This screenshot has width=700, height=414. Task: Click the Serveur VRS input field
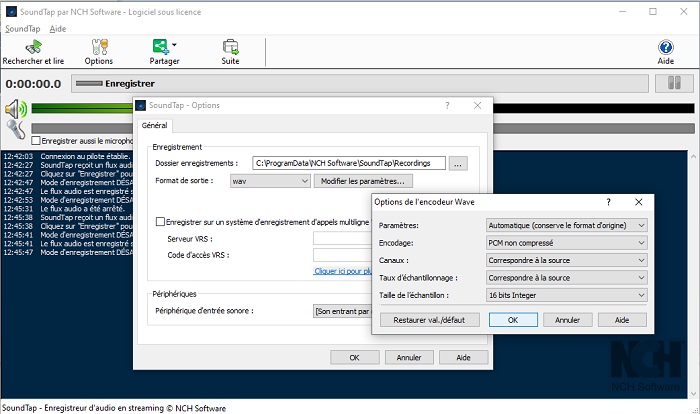pyautogui.click(x=342, y=238)
